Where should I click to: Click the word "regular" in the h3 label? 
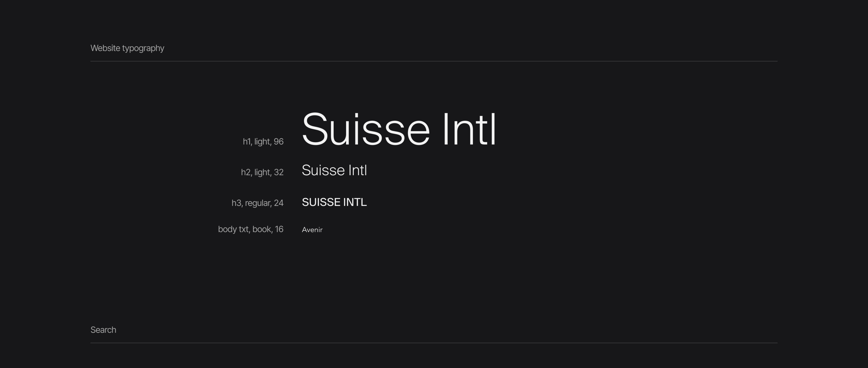(258, 203)
